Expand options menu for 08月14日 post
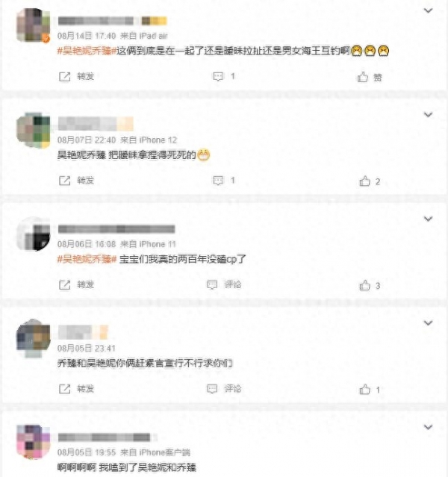The image size is (448, 477). (429, 10)
